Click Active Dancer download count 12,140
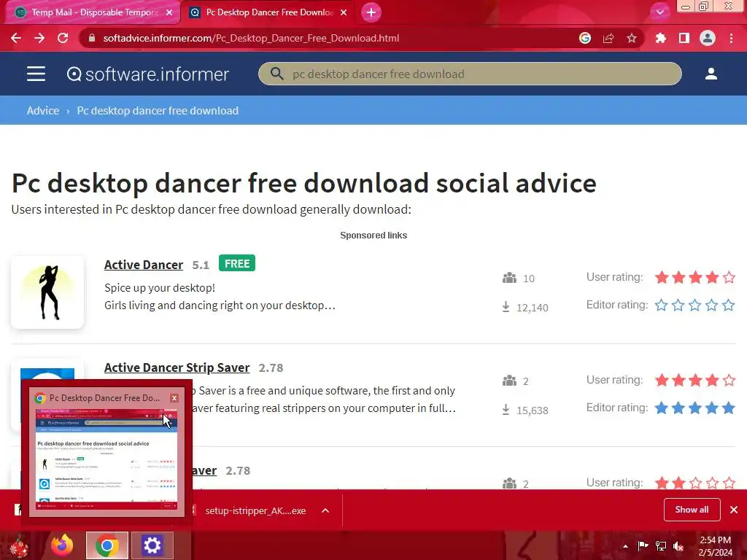 click(532, 308)
